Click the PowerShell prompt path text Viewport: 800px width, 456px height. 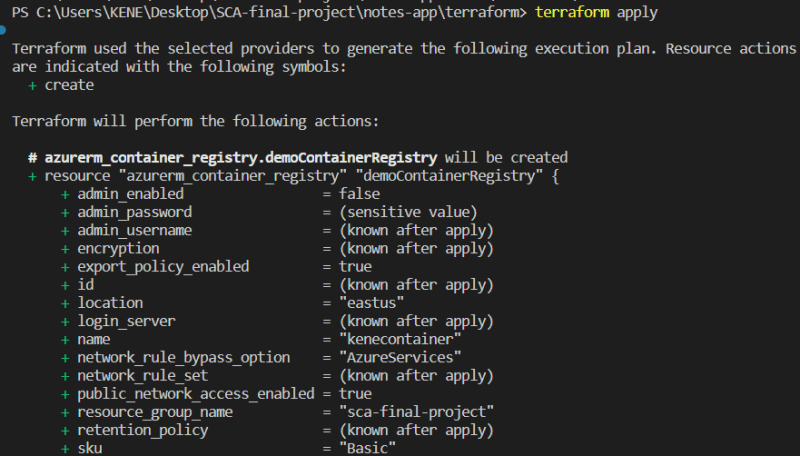pyautogui.click(x=269, y=12)
